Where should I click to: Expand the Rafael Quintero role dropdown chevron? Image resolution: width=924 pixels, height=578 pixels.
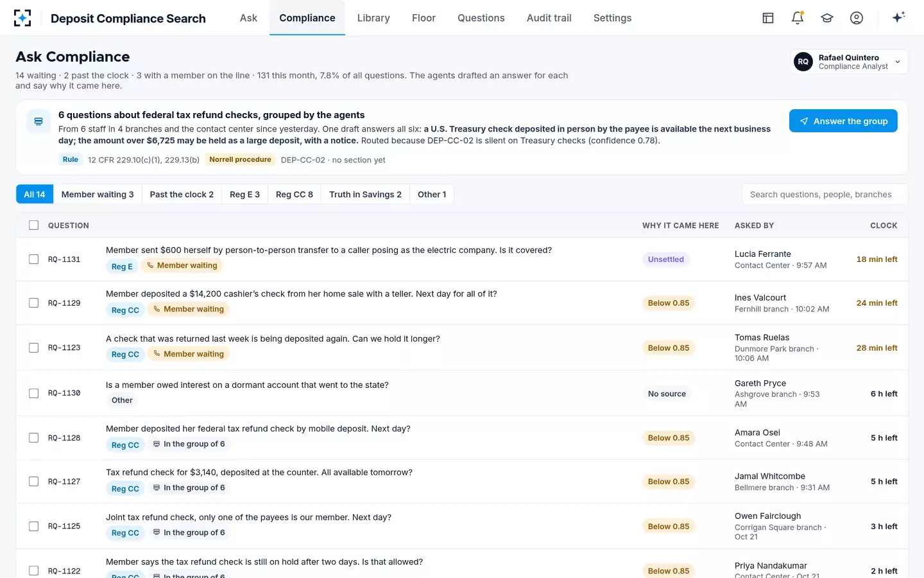tap(898, 62)
